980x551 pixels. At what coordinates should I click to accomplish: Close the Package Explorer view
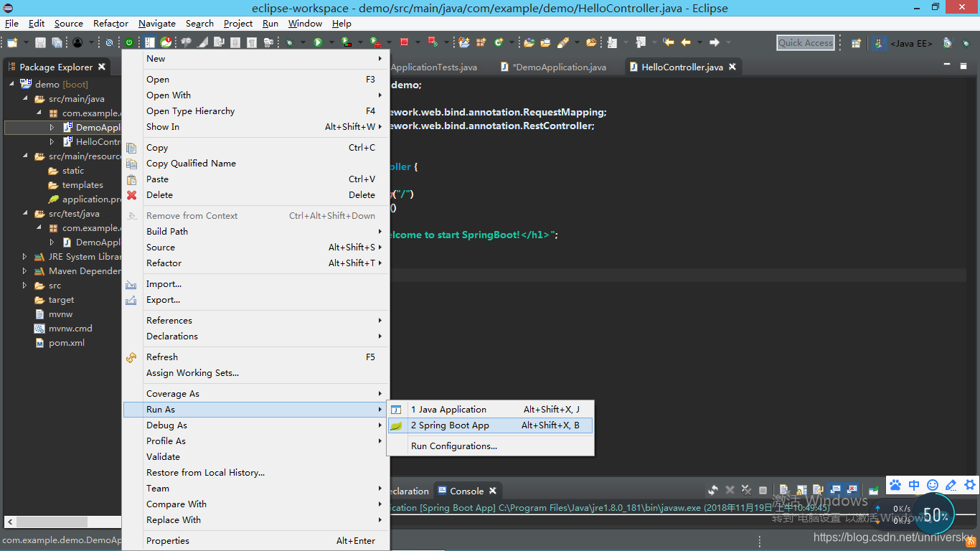pos(102,67)
